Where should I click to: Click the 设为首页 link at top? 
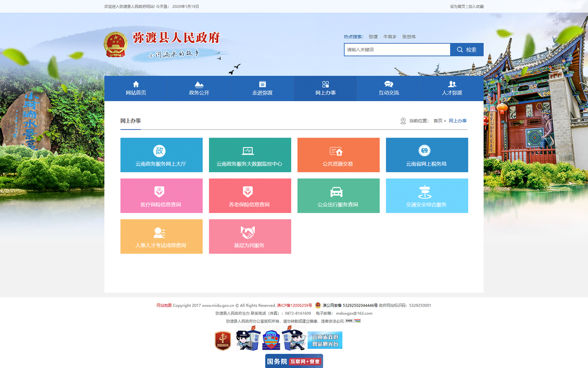point(457,7)
